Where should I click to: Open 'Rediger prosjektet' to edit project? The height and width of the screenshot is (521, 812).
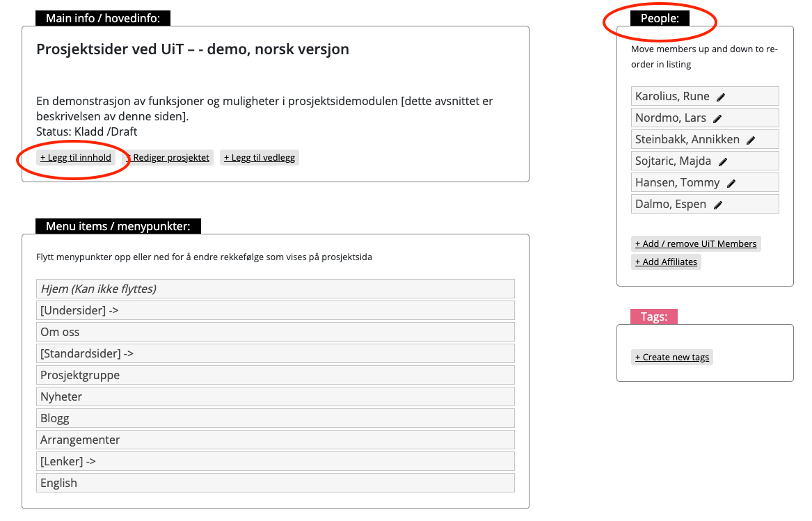[169, 157]
